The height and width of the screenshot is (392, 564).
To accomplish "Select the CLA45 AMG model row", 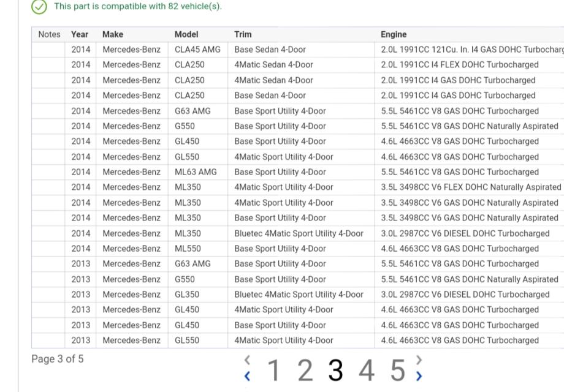I will click(x=197, y=50).
